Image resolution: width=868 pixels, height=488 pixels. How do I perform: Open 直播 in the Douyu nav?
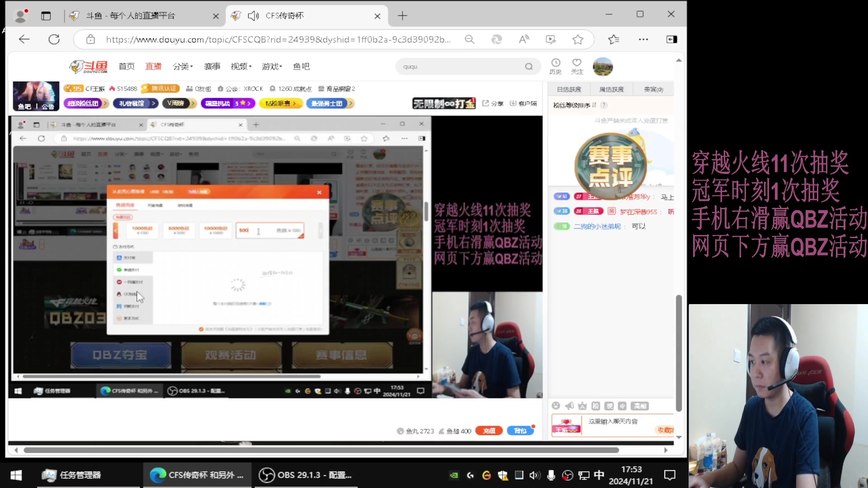click(153, 66)
